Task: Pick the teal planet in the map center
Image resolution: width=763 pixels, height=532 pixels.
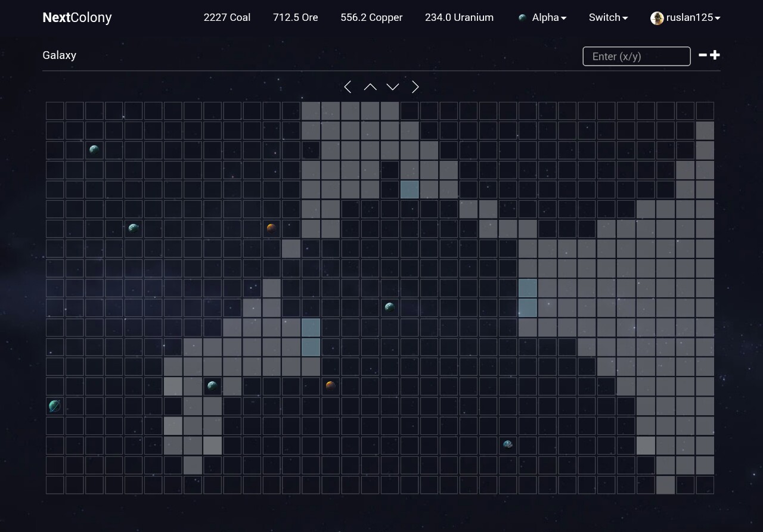Action: click(x=389, y=307)
